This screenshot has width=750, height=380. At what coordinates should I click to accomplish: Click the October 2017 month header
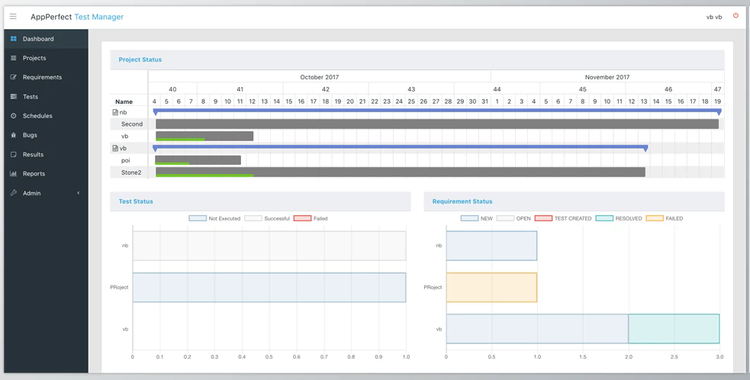coord(320,77)
